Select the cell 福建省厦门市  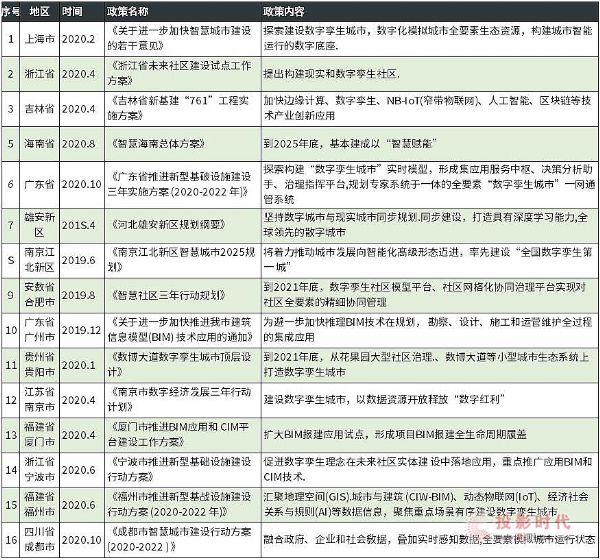pos(39,434)
